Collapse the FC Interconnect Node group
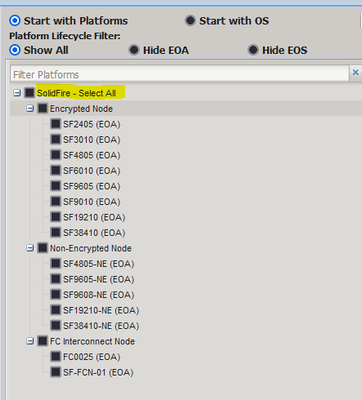This screenshot has height=400, width=362. tap(30, 341)
